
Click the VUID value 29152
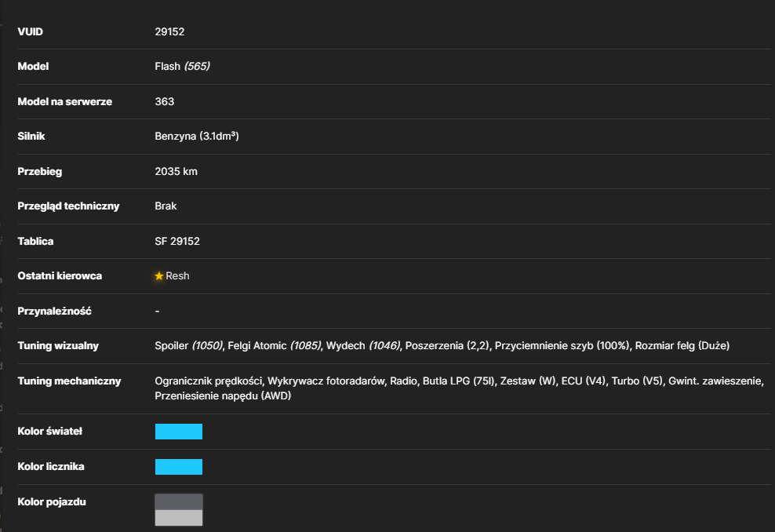point(169,31)
